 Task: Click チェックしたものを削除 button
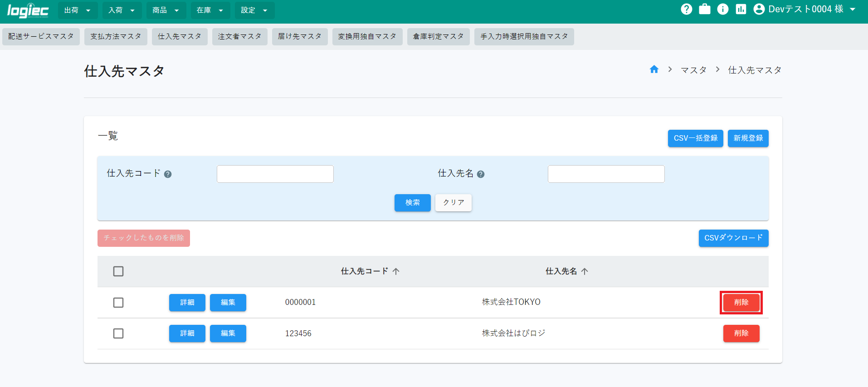pos(144,238)
